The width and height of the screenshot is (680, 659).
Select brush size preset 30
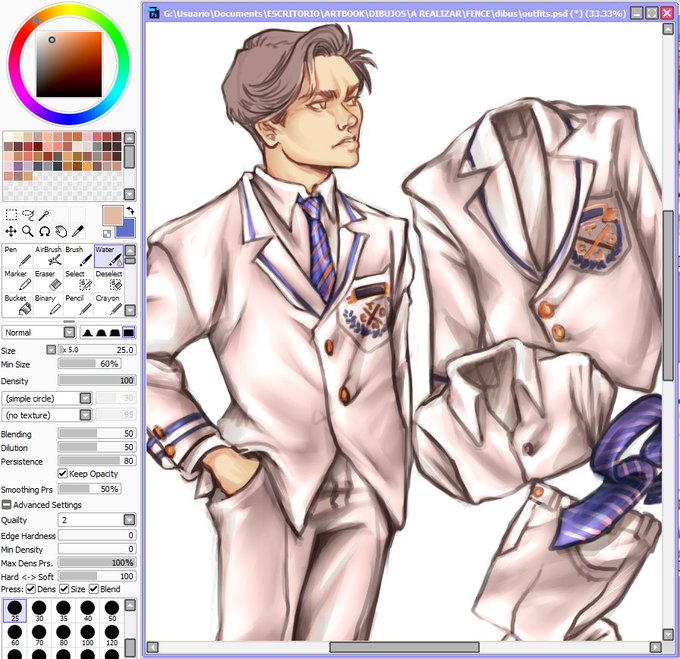point(39,610)
